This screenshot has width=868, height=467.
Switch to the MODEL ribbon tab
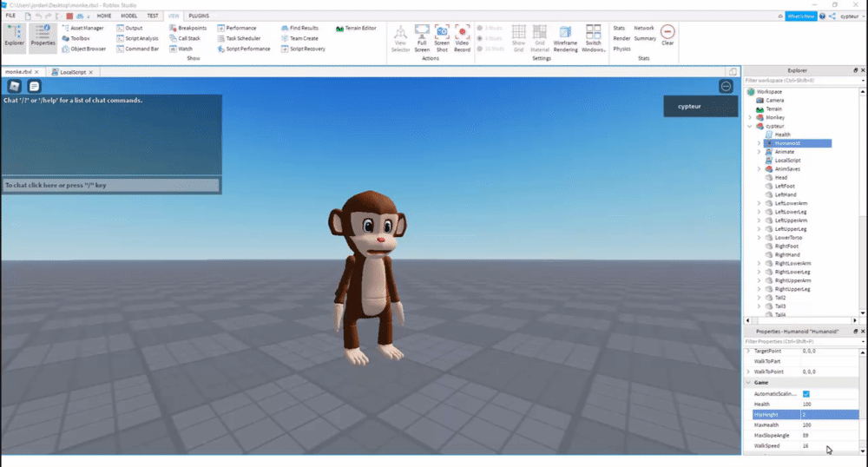click(x=129, y=16)
